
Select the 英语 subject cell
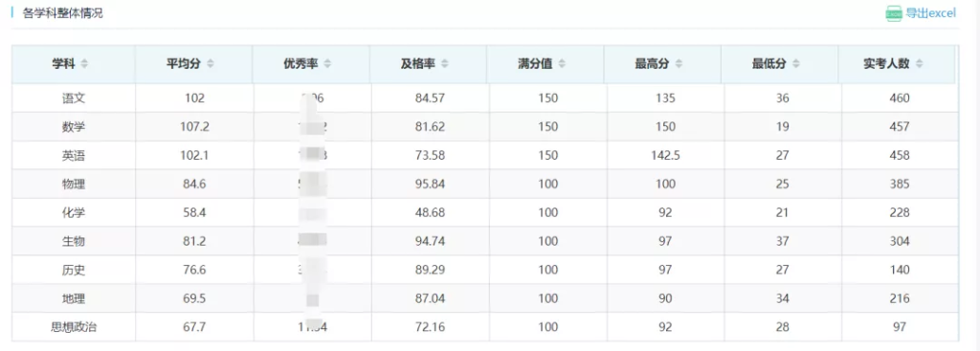(x=74, y=156)
